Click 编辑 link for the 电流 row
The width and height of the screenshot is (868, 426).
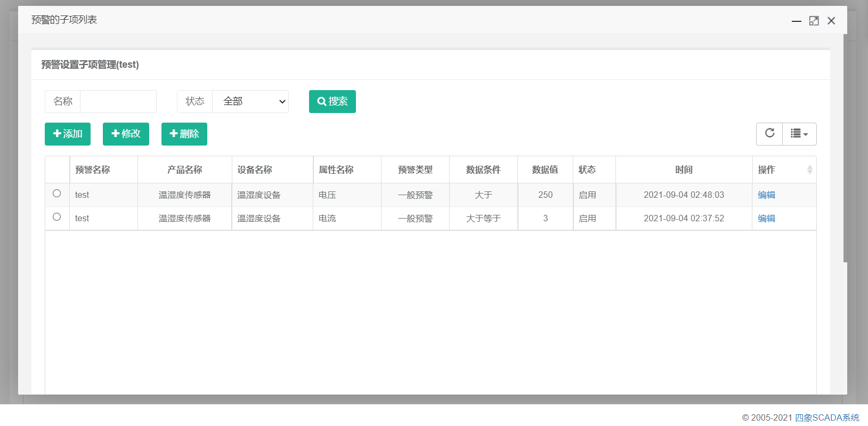766,218
